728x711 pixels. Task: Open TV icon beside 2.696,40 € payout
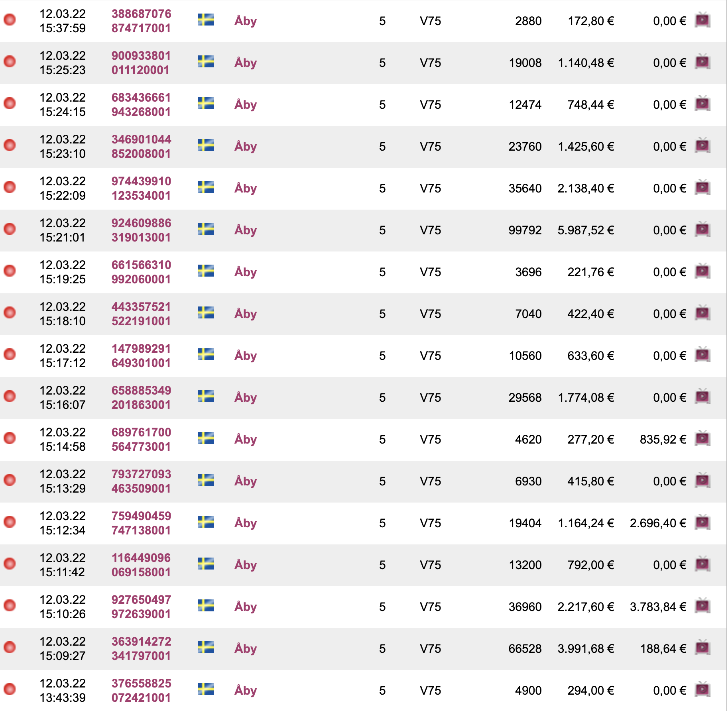click(x=702, y=522)
